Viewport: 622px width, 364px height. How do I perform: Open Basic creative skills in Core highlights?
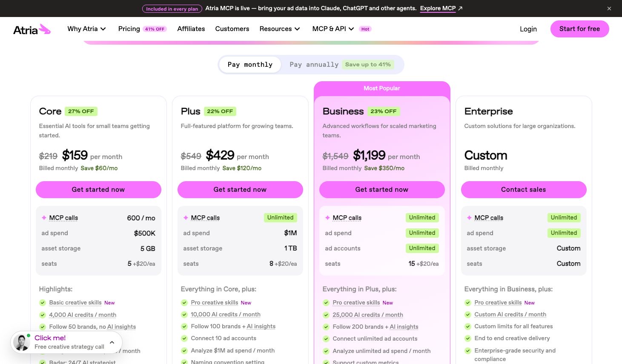coord(75,303)
